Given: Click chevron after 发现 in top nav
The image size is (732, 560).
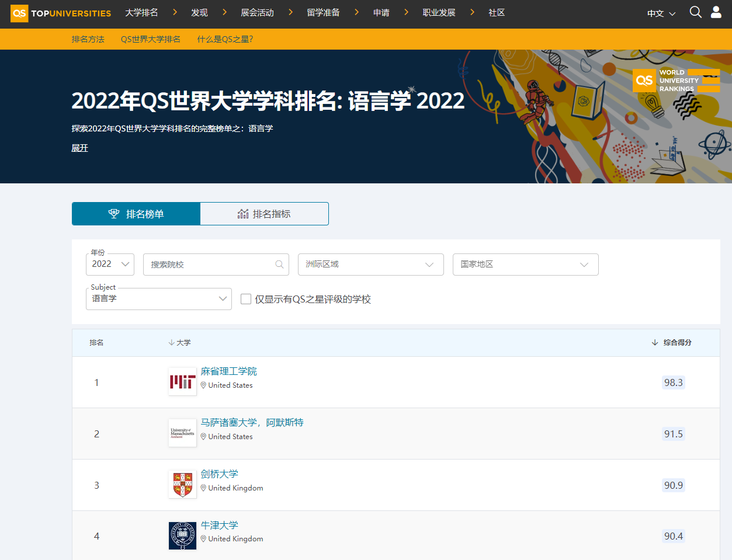Looking at the screenshot, I should [x=224, y=12].
